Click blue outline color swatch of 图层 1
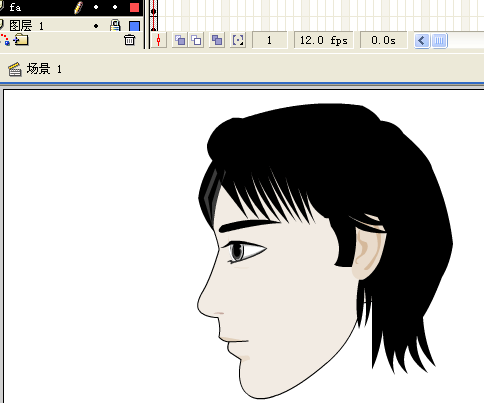Image resolution: width=484 pixels, height=403 pixels. coord(135,26)
